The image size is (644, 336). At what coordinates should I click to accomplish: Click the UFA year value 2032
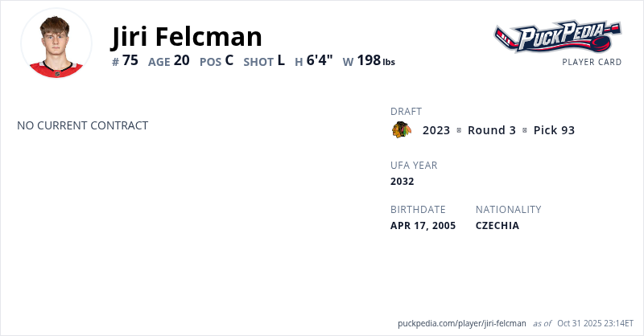[402, 181]
